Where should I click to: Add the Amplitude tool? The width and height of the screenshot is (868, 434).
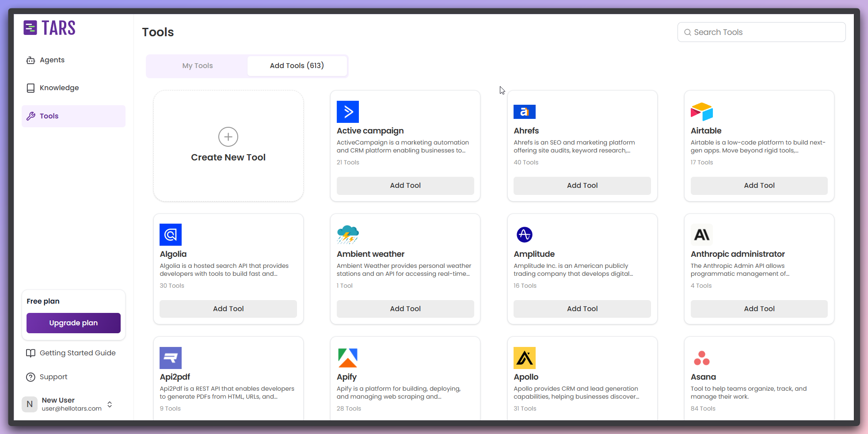click(582, 309)
